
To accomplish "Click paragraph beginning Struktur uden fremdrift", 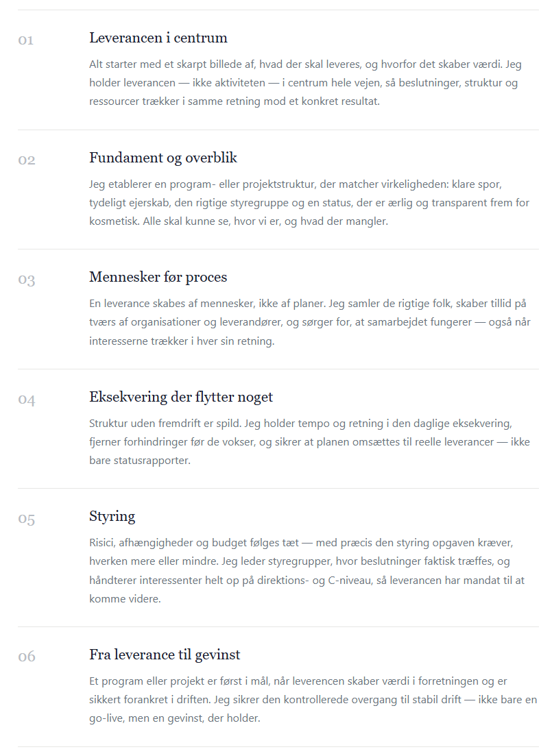I will (309, 442).
